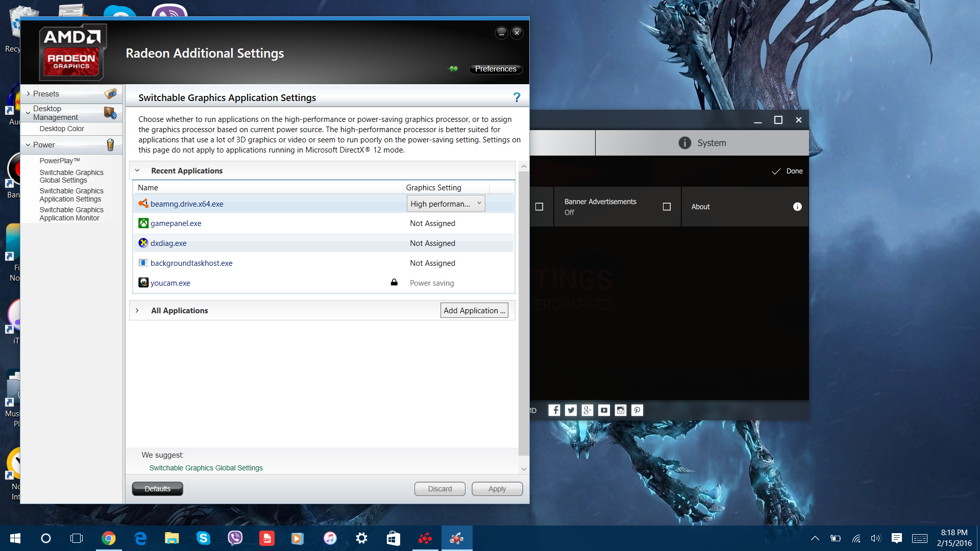Collapse the Recent Applications section
The height and width of the screenshot is (551, 980).
[137, 170]
